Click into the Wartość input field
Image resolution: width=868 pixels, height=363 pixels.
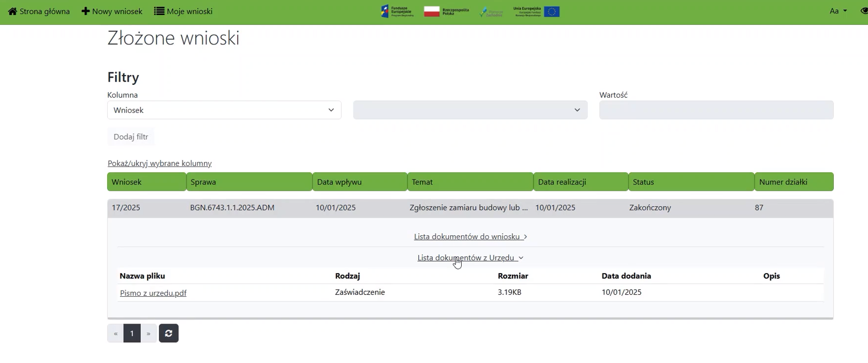pos(716,110)
